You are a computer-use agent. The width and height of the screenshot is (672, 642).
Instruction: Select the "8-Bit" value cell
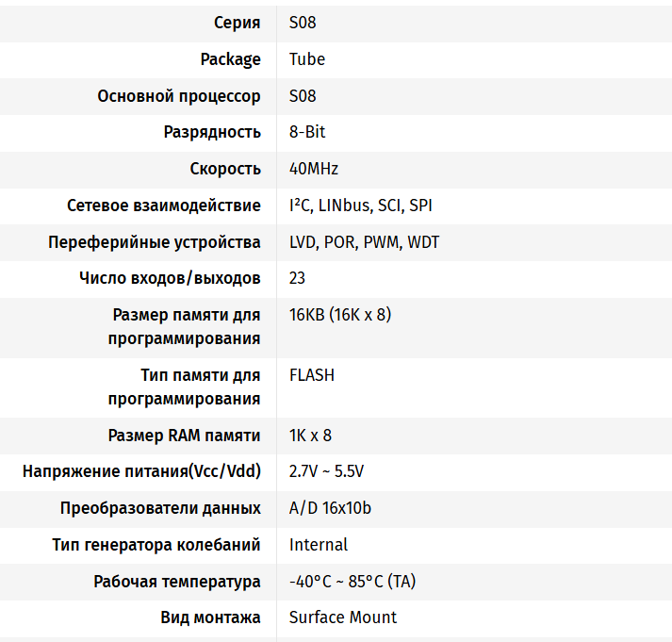coord(307,133)
